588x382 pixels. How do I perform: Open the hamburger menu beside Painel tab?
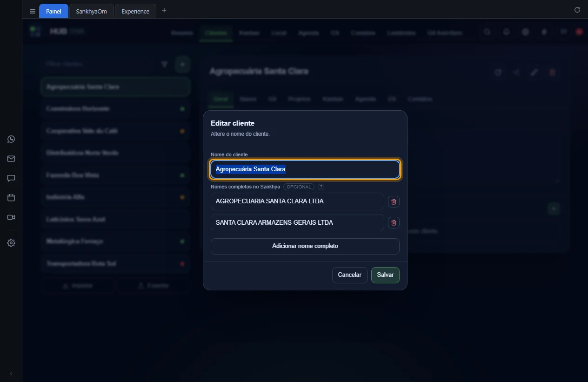(32, 11)
